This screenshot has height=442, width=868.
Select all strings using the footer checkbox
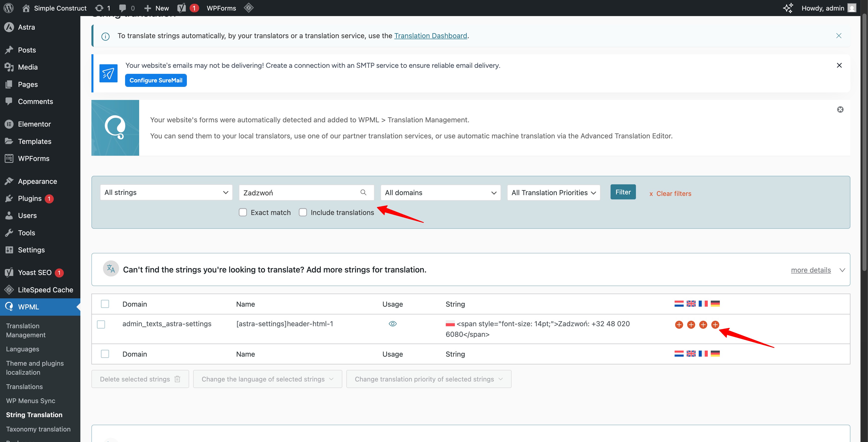105,354
